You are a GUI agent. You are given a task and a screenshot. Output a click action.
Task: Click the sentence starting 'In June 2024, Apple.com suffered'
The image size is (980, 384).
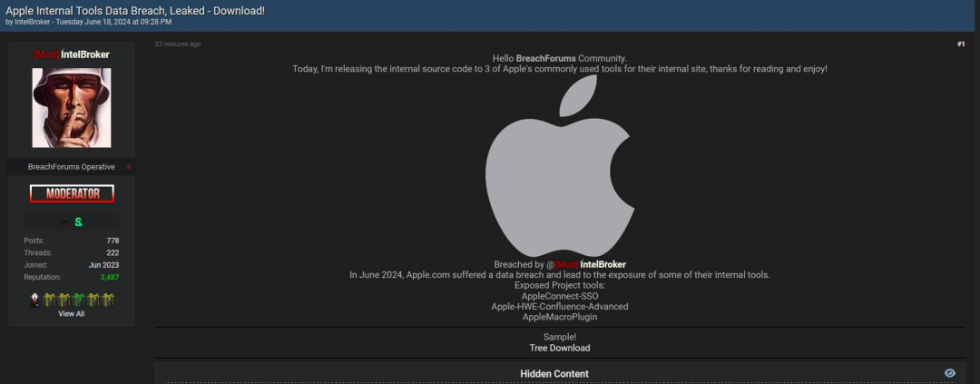coord(560,275)
